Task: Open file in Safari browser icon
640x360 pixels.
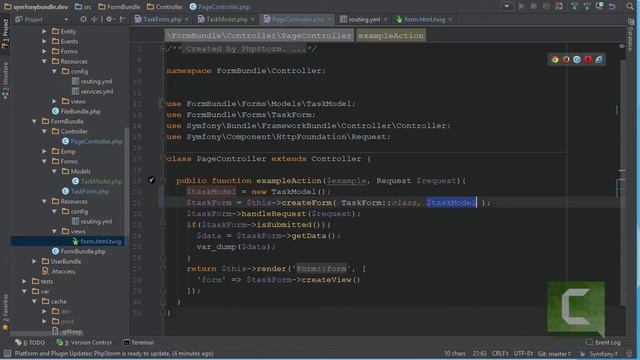Action: click(577, 60)
